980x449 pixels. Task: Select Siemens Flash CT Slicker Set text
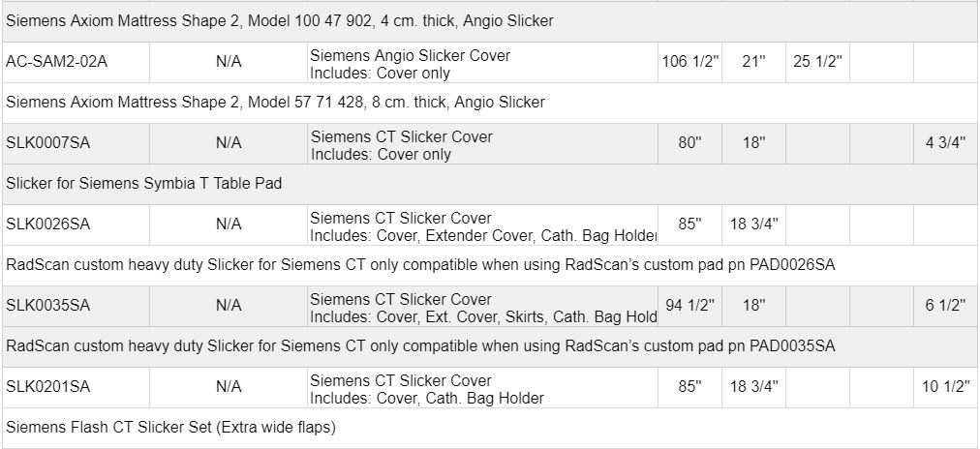click(170, 427)
